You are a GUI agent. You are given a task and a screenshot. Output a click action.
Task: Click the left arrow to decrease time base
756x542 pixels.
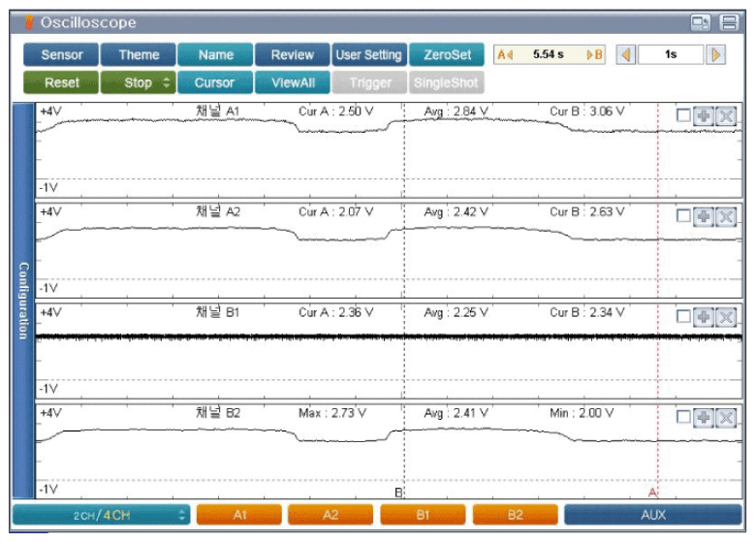[626, 55]
